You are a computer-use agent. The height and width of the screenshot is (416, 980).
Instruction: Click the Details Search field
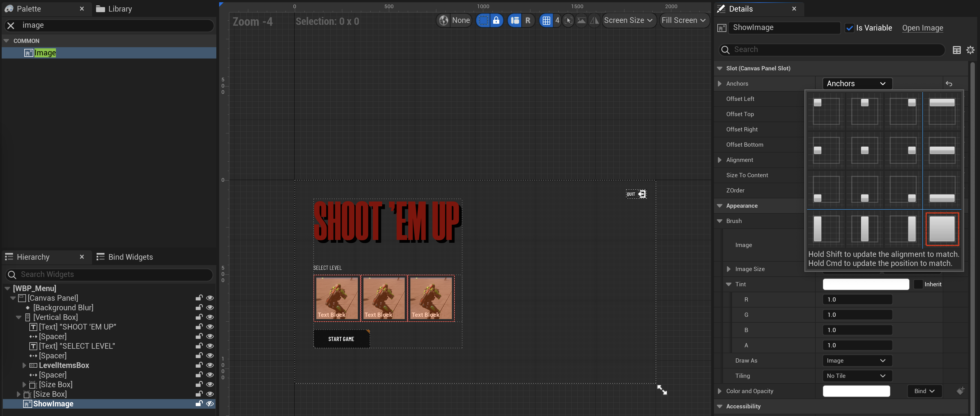coord(832,50)
